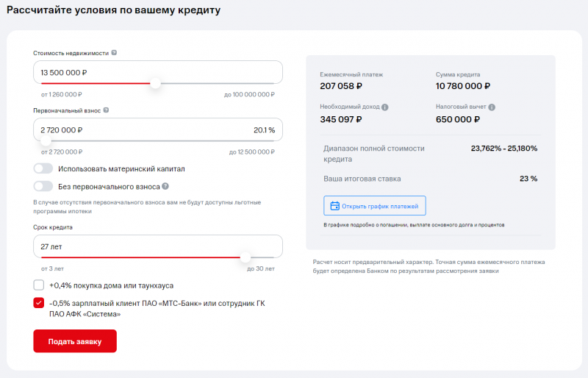
Task: Click info icon next to Необходимый доход
Action: (385, 107)
